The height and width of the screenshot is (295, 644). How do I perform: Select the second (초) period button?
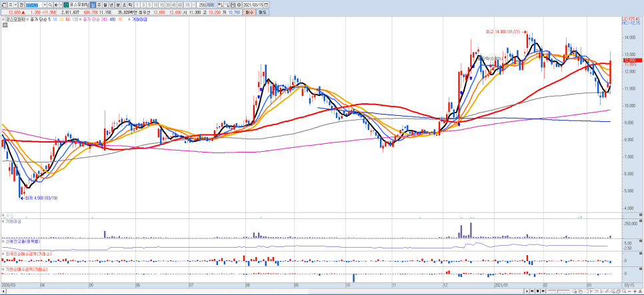(124, 5)
